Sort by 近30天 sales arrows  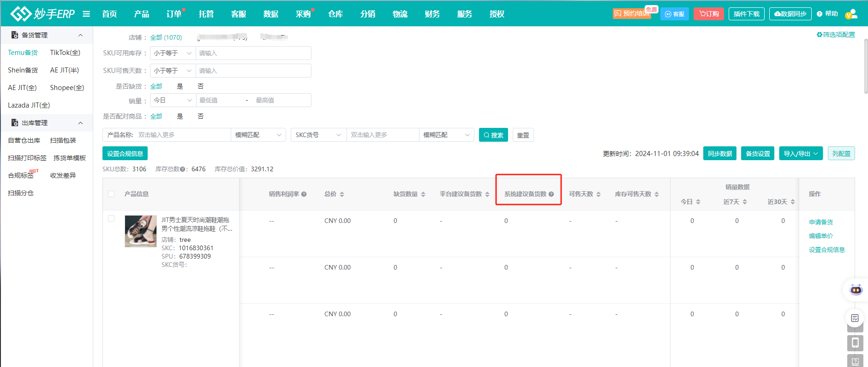(x=793, y=202)
